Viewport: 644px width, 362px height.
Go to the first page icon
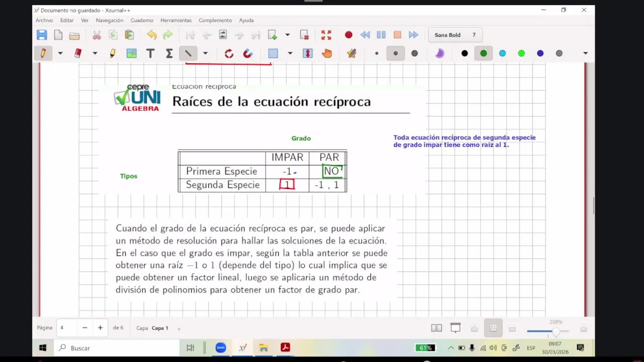(190, 35)
